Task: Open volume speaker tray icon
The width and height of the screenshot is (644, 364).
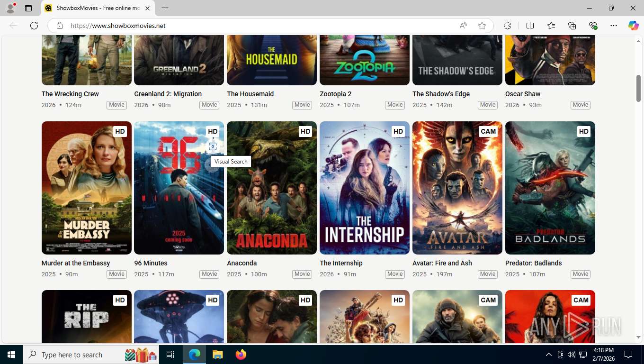Action: coord(571,355)
